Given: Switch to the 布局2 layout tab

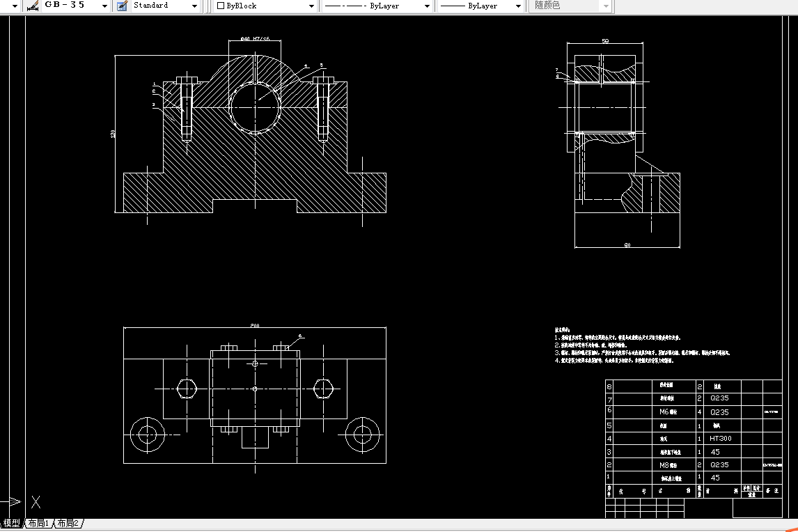Looking at the screenshot, I should tap(68, 523).
